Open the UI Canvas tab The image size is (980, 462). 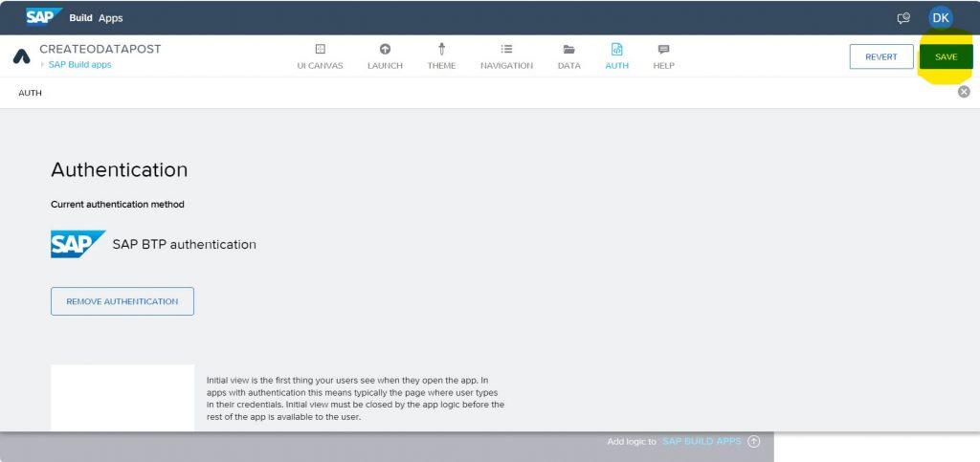[x=320, y=56]
